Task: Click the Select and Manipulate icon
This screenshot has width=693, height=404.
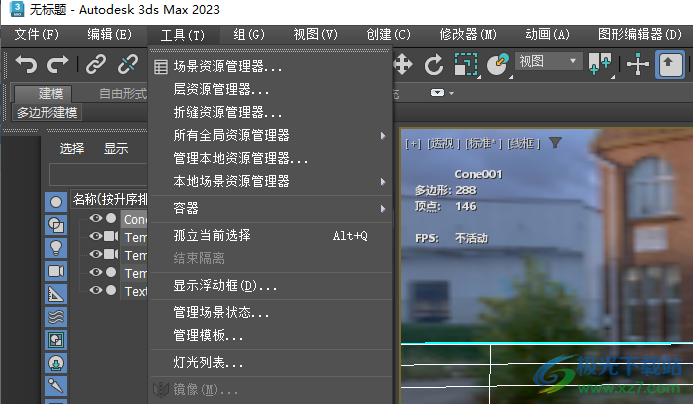Action: click(638, 65)
